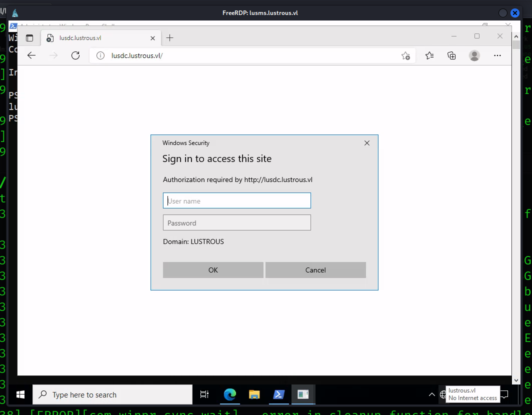This screenshot has width=532, height=415.
Task: Show hidden system tray icons
Action: (432, 394)
